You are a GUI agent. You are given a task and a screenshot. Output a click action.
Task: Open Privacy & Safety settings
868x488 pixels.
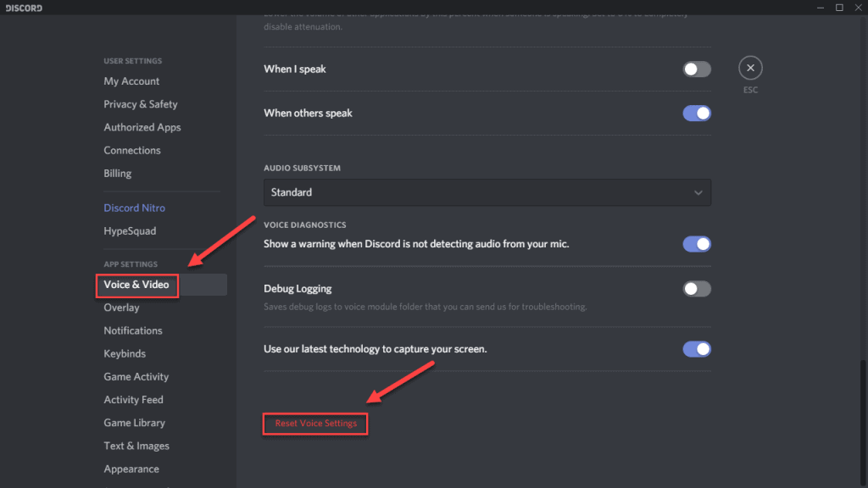141,104
